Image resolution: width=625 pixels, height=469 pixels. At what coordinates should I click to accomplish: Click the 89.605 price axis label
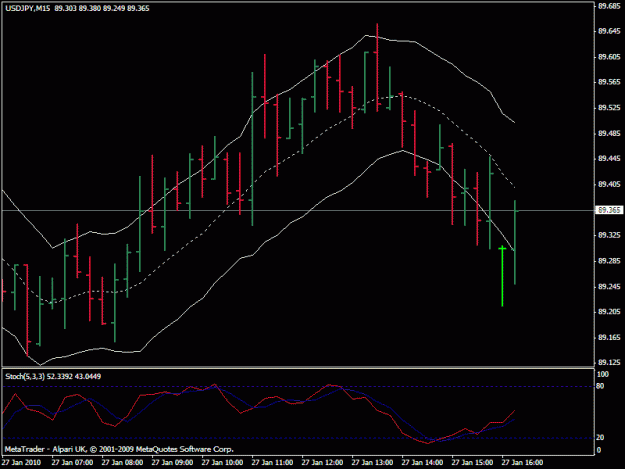pos(609,57)
